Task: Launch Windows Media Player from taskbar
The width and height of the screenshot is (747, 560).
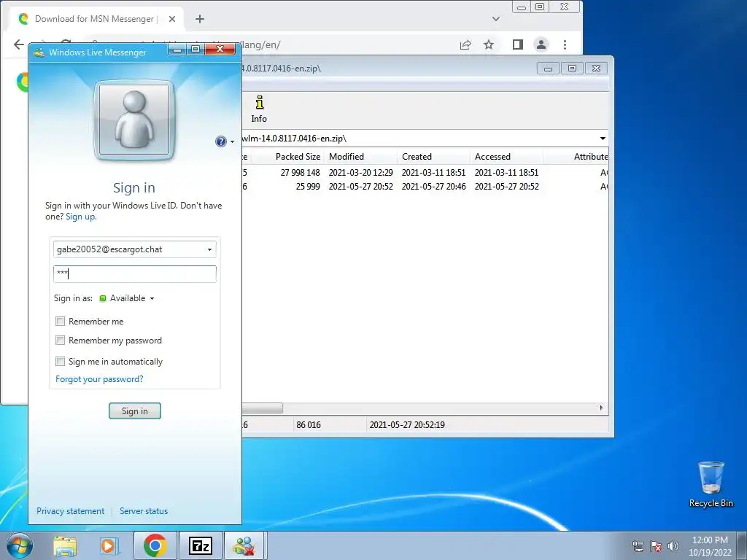Action: [x=109, y=545]
